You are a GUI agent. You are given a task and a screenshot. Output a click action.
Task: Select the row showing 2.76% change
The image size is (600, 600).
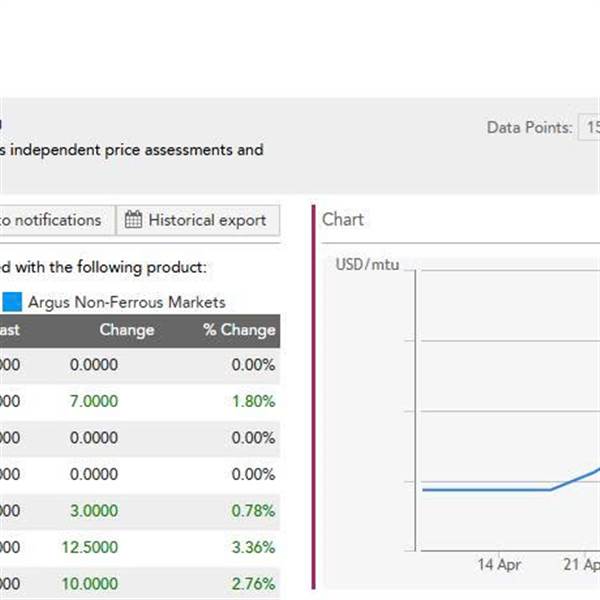coord(140,583)
